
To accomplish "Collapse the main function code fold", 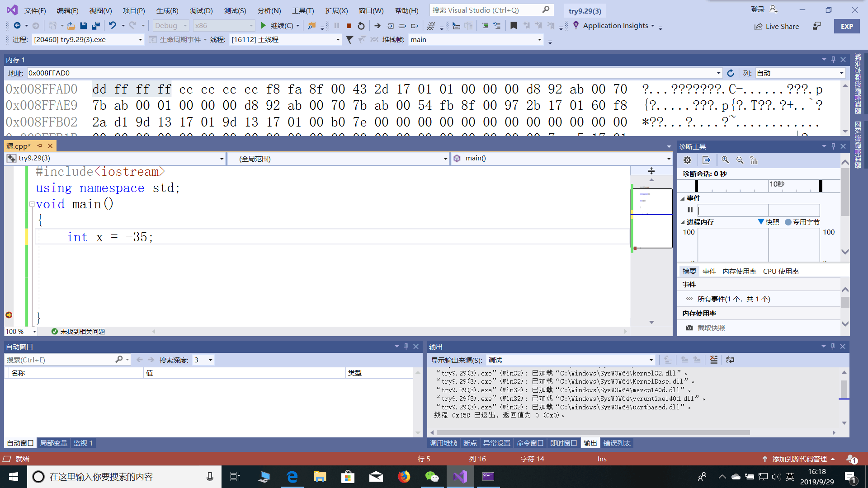I will (x=32, y=204).
